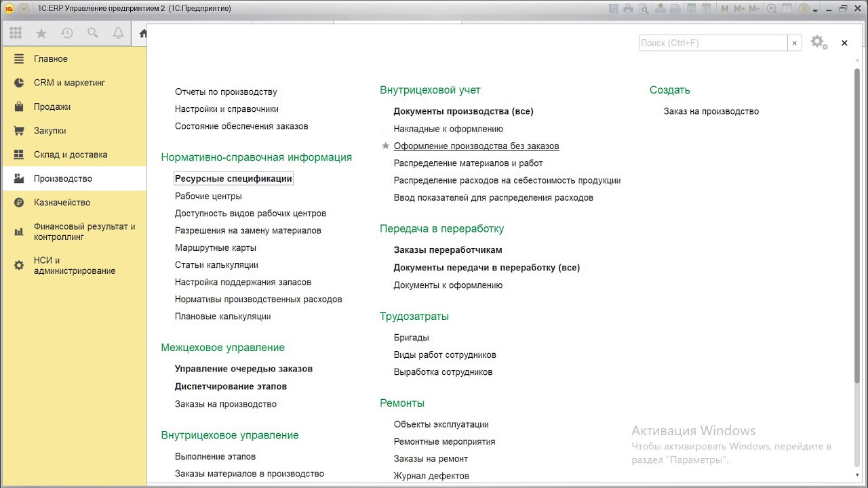The image size is (868, 488).
Task: Open Распределение материалов и работ
Action: (x=468, y=163)
